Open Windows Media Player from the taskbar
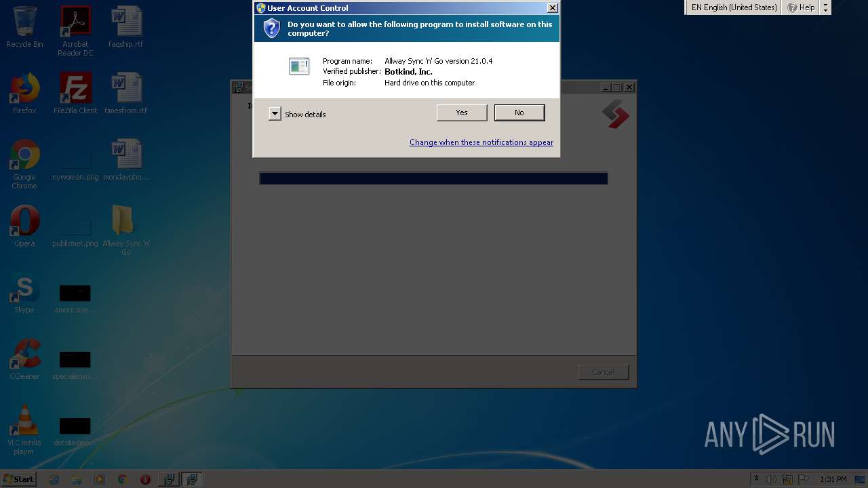Screen dimensions: 868x488 tap(100, 479)
